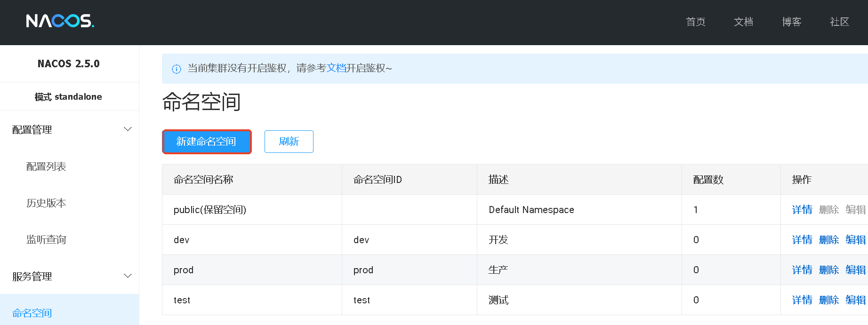Click the 配置管理 sidebar menu label
This screenshot has width=868, height=325.
point(32,130)
